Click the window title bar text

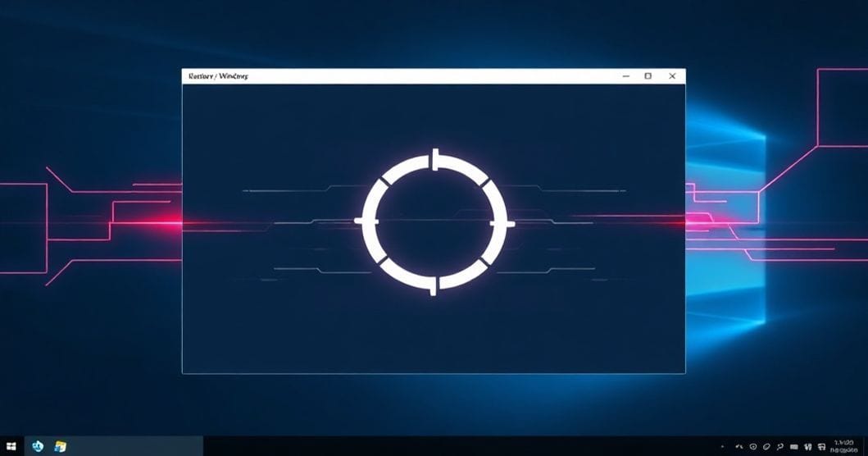pos(218,76)
